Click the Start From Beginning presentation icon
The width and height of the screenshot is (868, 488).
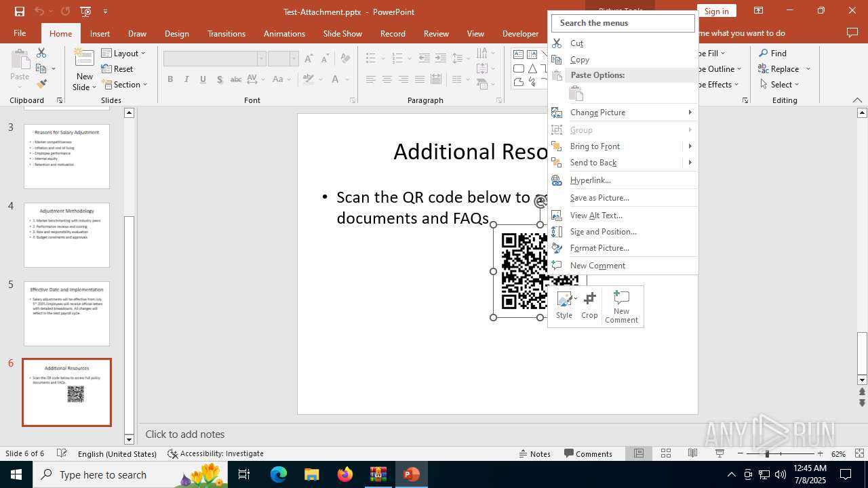pyautogui.click(x=85, y=12)
